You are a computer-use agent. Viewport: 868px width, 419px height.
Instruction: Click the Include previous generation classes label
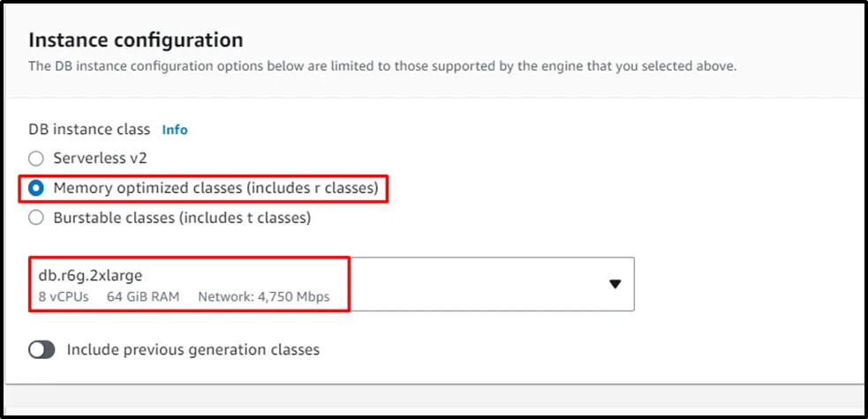[x=193, y=350]
